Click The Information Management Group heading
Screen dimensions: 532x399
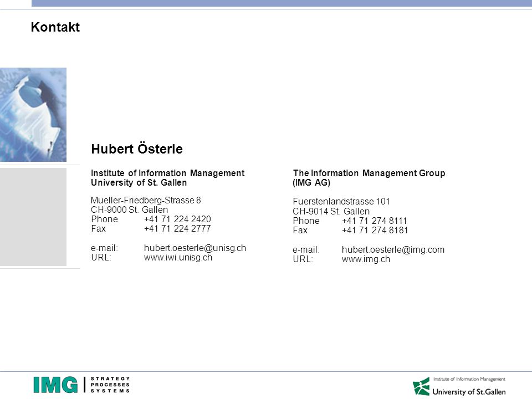pos(369,173)
